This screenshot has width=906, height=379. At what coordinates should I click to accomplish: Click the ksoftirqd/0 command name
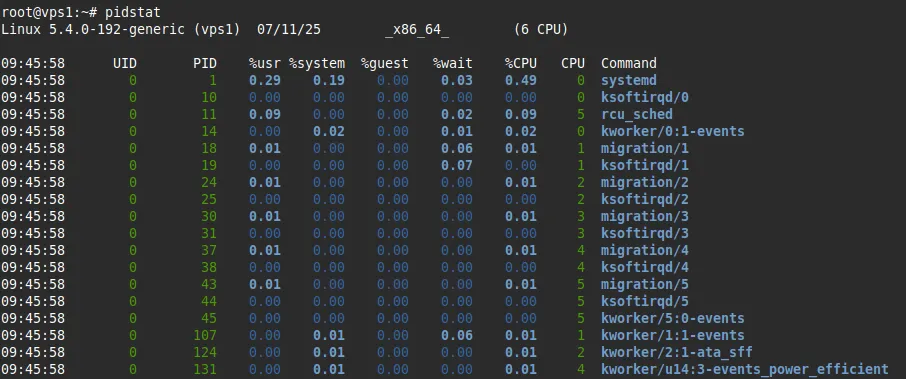click(645, 98)
